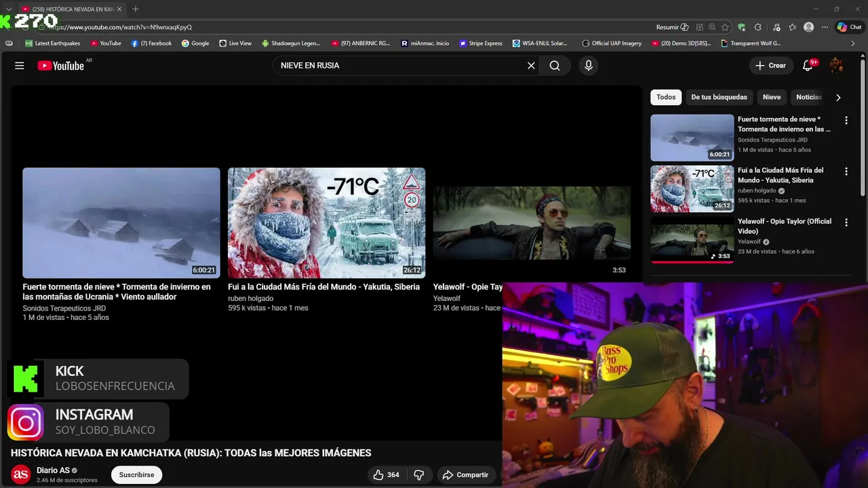Screen dimensions: 868x488
Task: Click Resumir in the address bar
Action: 672,27
